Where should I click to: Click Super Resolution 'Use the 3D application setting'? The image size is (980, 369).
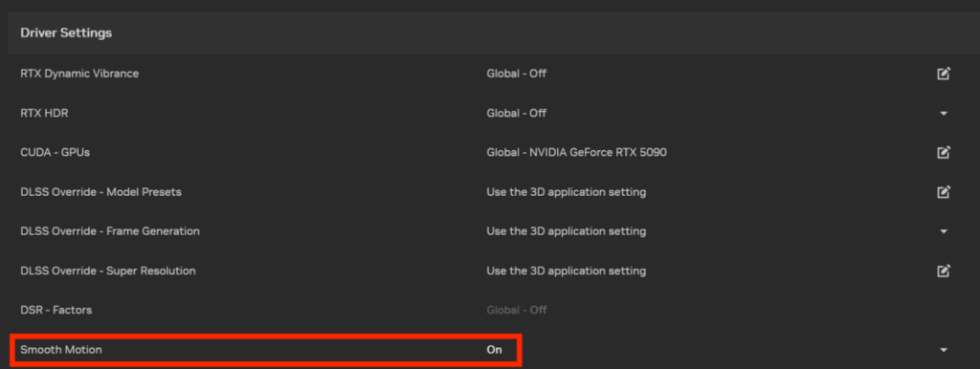coord(567,271)
